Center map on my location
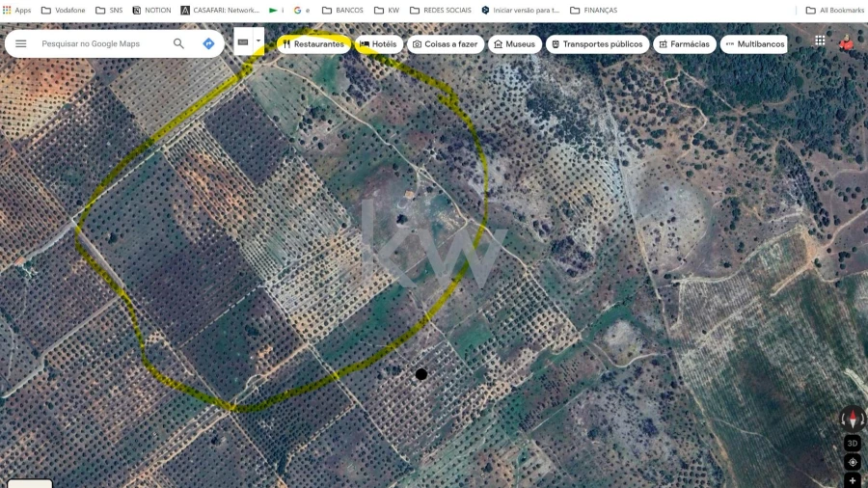Viewport: 868px width, 488px height. click(x=853, y=462)
